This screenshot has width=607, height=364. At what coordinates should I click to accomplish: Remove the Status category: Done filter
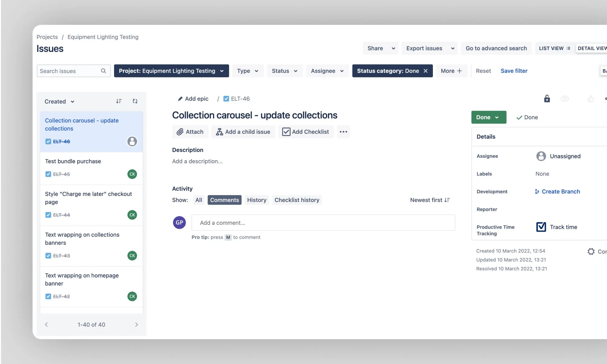tap(426, 71)
